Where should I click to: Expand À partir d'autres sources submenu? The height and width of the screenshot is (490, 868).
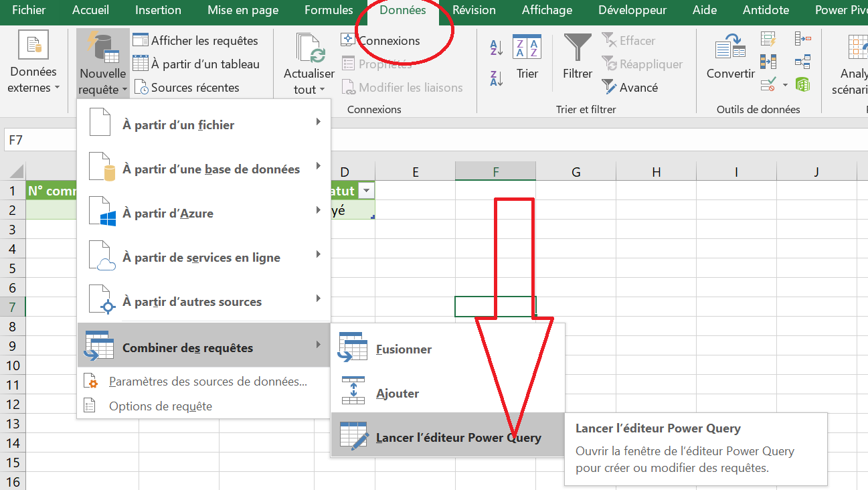pyautogui.click(x=204, y=301)
